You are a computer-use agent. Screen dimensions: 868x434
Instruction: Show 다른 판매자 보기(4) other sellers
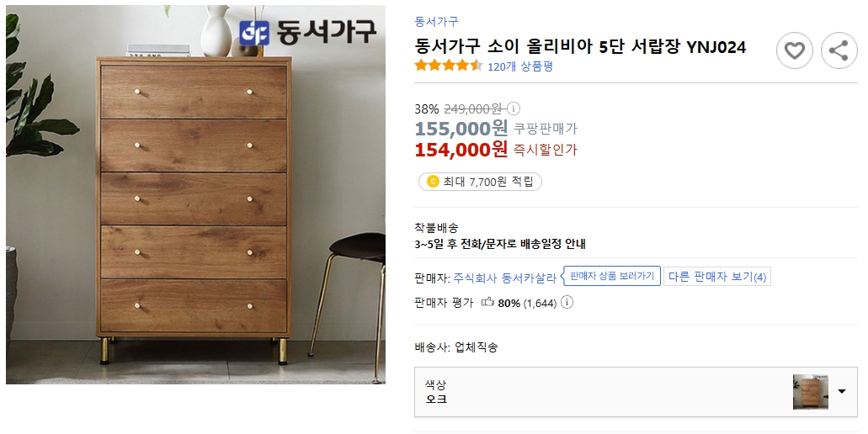(716, 277)
